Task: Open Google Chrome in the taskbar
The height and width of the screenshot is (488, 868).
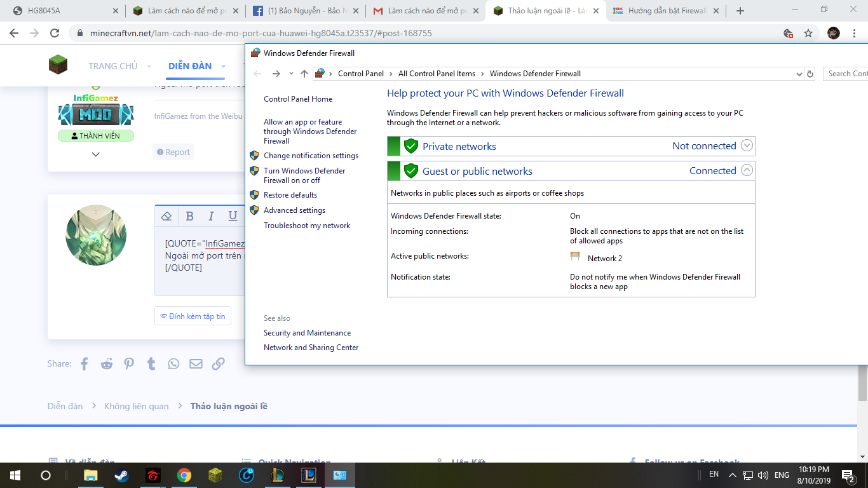Action: (184, 475)
